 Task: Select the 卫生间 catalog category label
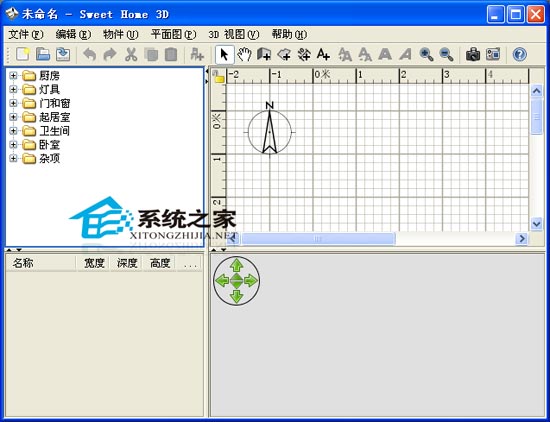coord(55,131)
